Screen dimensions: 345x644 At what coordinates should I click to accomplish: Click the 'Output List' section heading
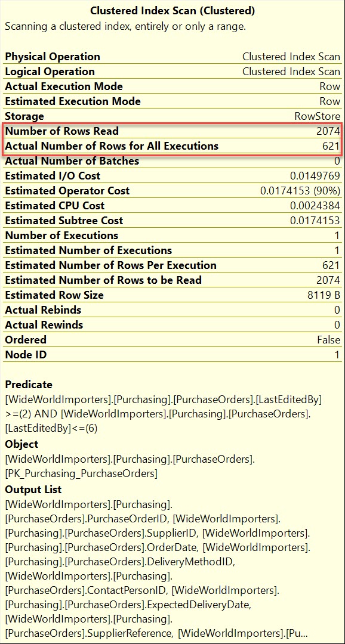33,490
